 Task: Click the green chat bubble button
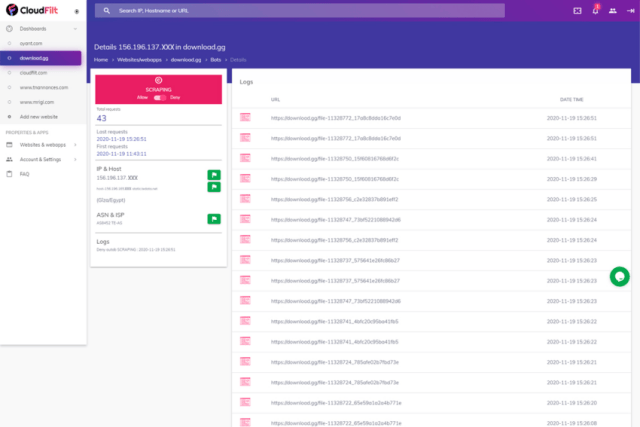(x=619, y=276)
